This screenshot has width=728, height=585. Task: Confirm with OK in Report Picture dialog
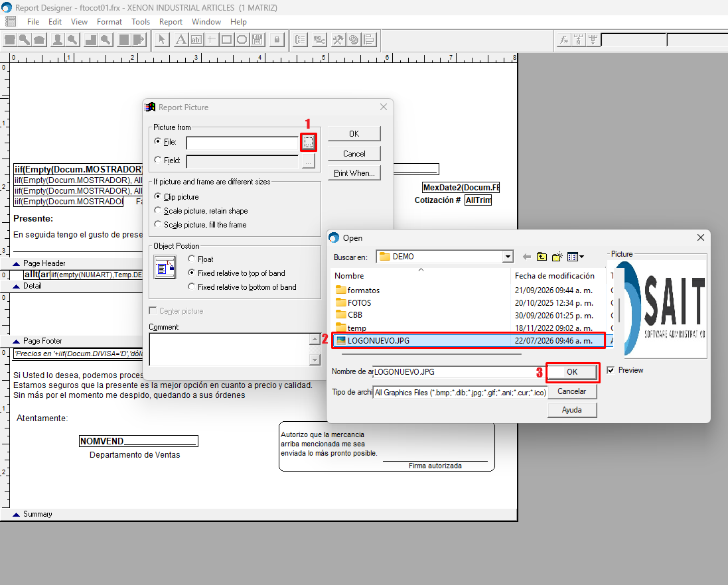[354, 133]
